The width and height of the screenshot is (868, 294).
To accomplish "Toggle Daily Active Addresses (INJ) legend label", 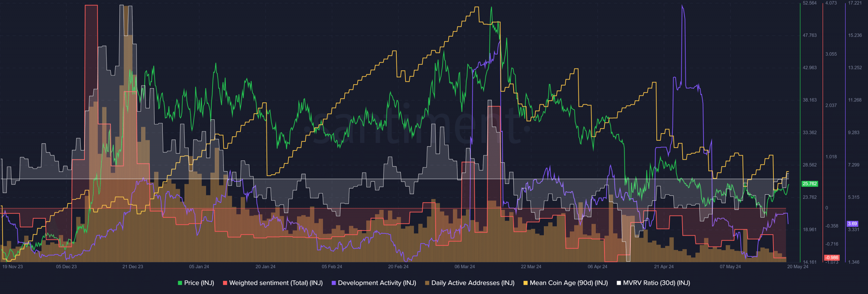I will (473, 283).
